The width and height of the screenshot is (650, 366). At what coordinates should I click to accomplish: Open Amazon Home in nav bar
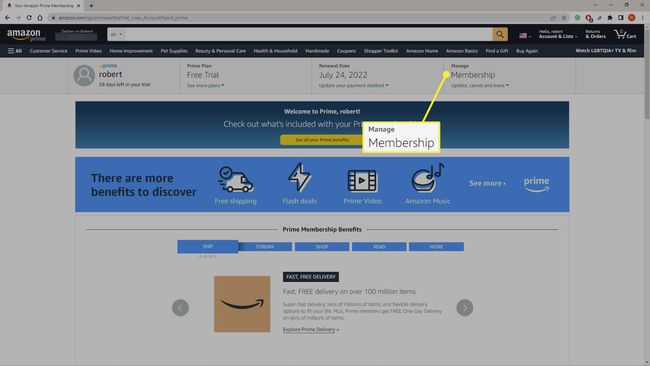pos(422,51)
